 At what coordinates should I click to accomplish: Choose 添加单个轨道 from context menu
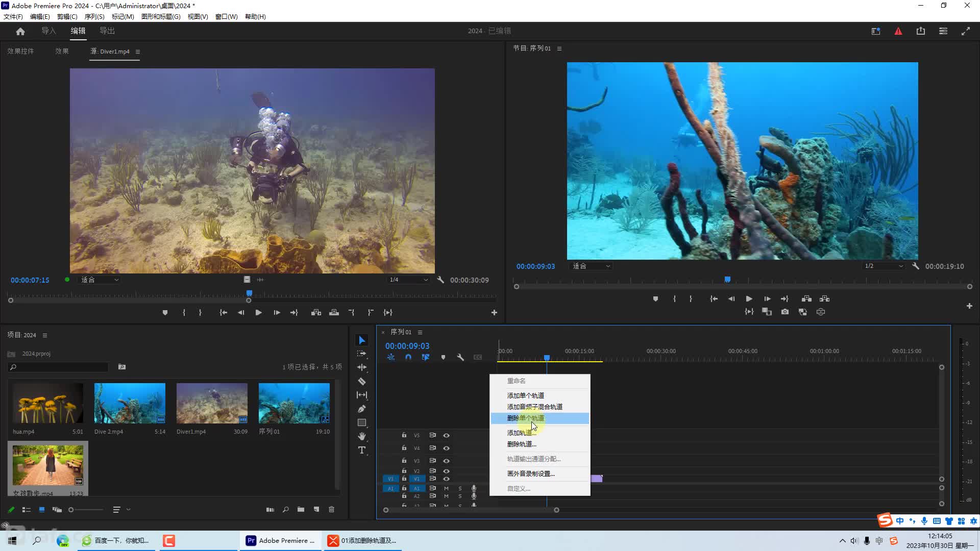click(x=540, y=395)
